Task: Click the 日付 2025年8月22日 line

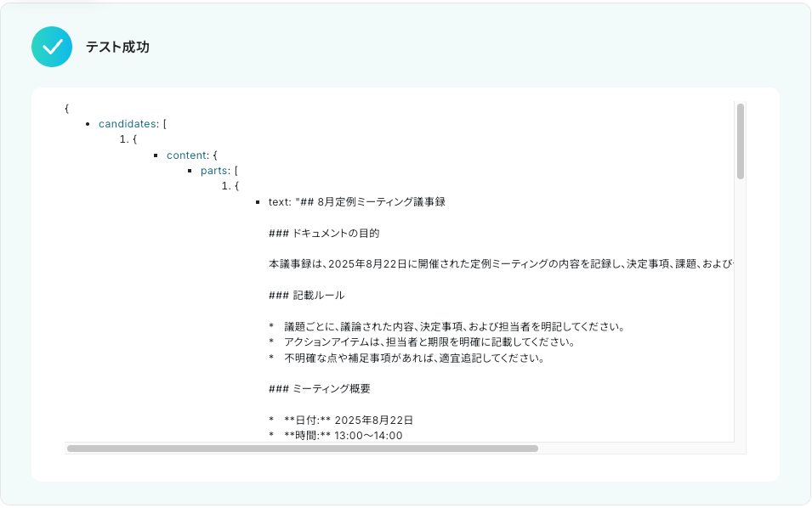Action: (x=341, y=420)
